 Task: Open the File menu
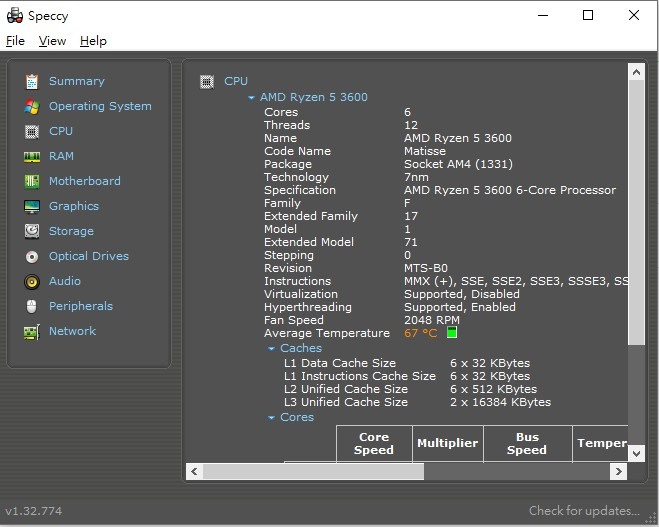point(16,41)
